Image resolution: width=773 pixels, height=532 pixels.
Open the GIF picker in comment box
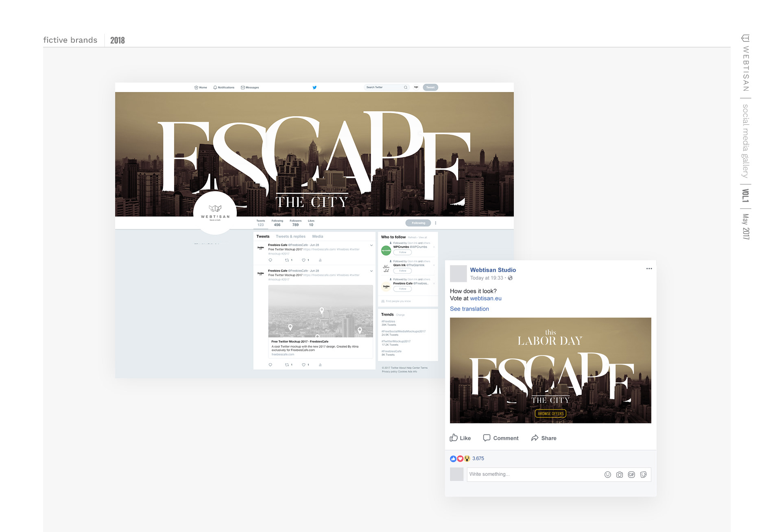(631, 475)
